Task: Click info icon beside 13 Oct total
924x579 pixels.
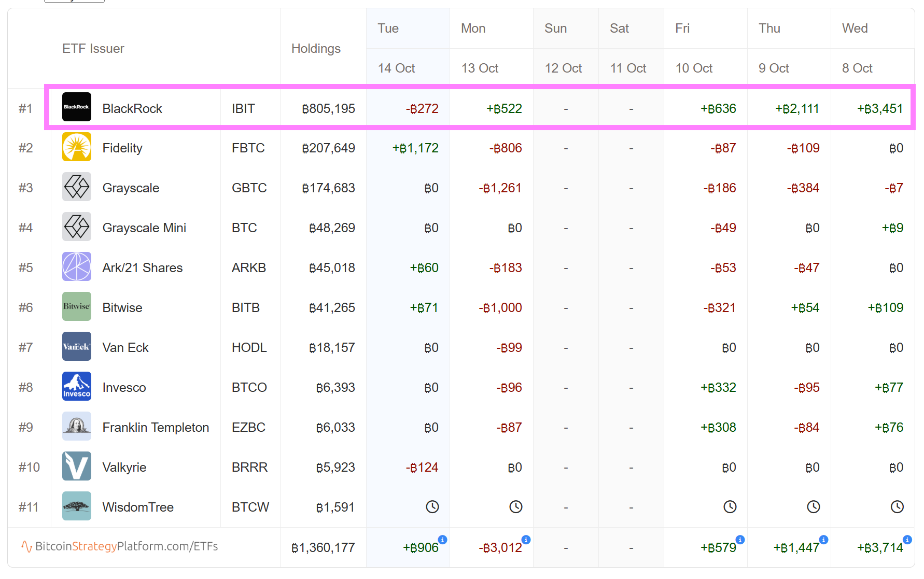Action: (x=526, y=540)
